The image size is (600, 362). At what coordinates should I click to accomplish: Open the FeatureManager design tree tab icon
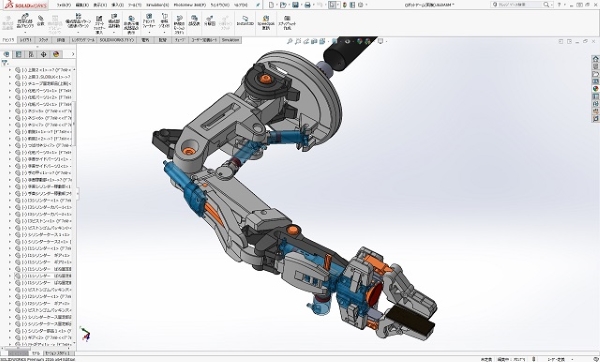[6, 54]
